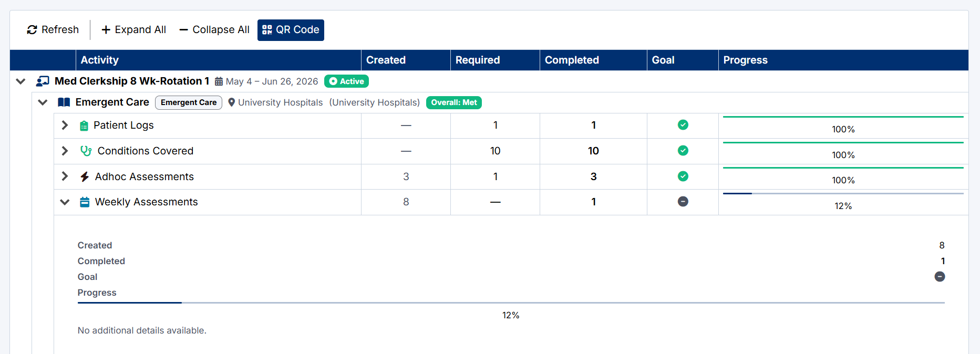Click the gray goal indicator for Weekly Assessments
Screen dimensions: 980x354
(683, 202)
